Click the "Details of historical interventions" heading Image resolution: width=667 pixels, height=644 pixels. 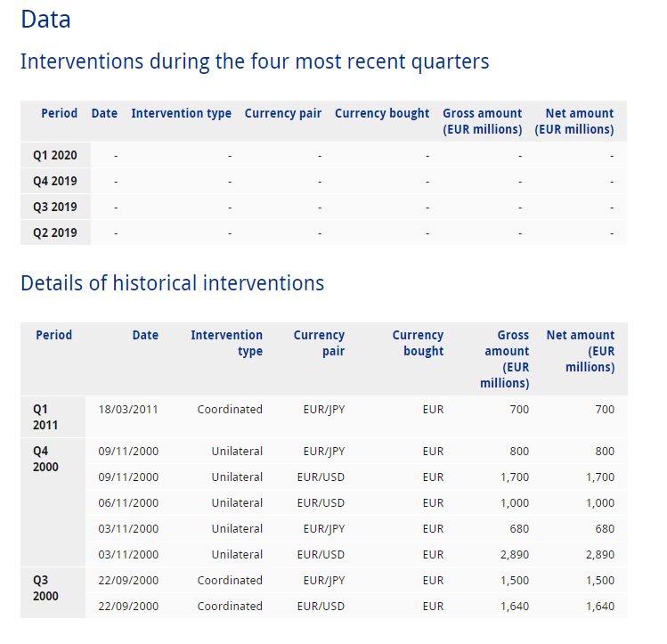(x=172, y=283)
